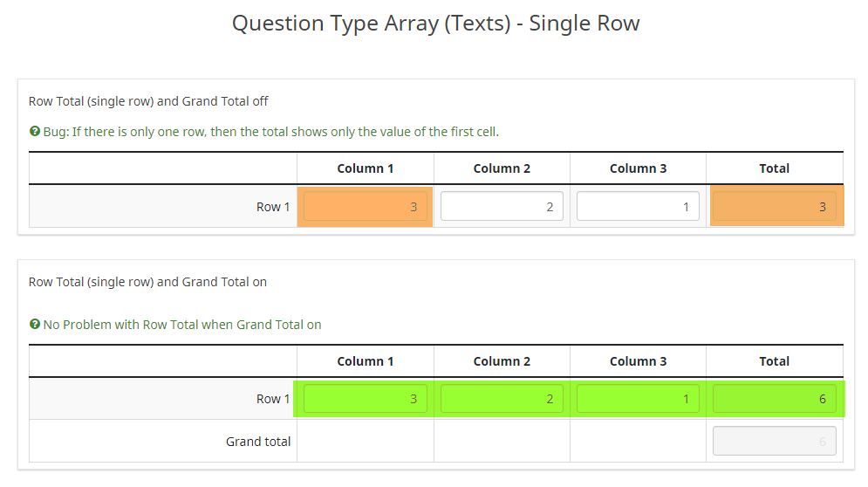Click the second table's Row 1 Total field
868x487 pixels.
(x=775, y=399)
